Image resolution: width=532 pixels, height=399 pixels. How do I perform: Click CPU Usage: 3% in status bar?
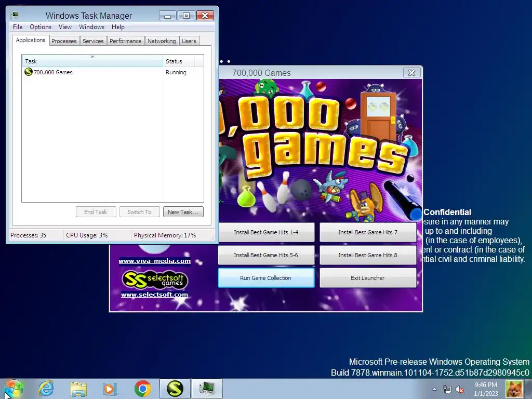[x=87, y=235]
